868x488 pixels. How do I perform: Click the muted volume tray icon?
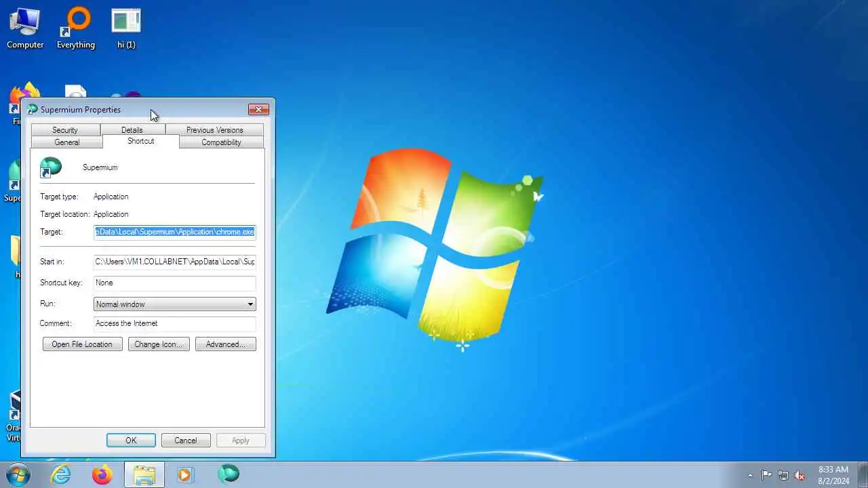[x=800, y=475]
